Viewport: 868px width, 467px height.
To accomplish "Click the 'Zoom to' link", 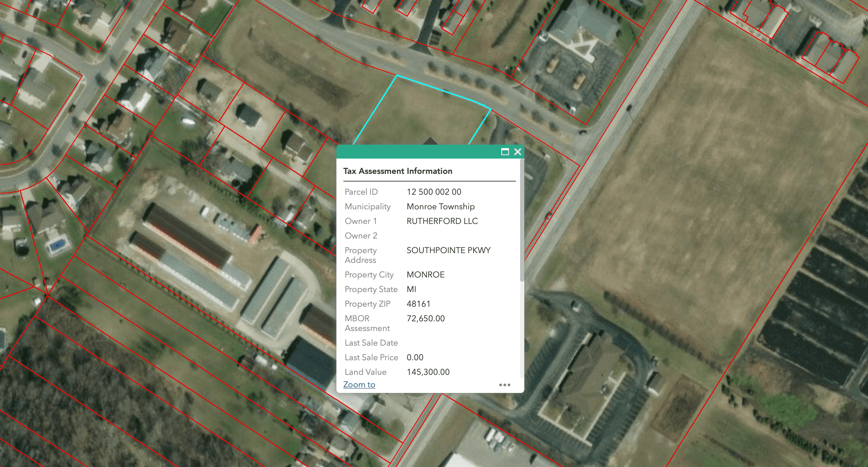I will (x=359, y=385).
